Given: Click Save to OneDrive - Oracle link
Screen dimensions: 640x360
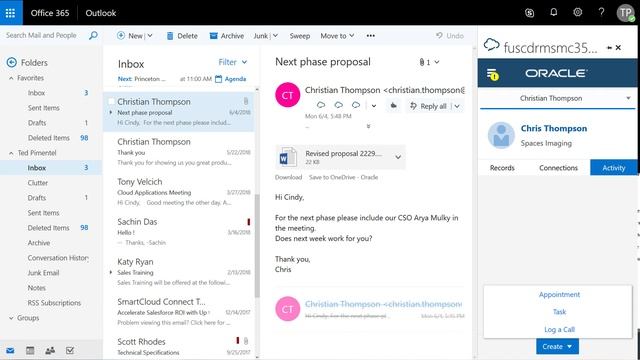Looking at the screenshot, I should 343,177.
